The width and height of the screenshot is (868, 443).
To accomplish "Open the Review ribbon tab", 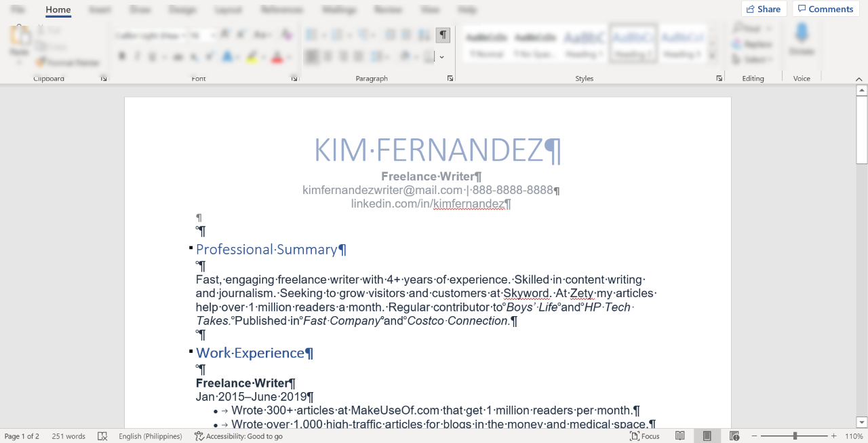I will coord(388,9).
